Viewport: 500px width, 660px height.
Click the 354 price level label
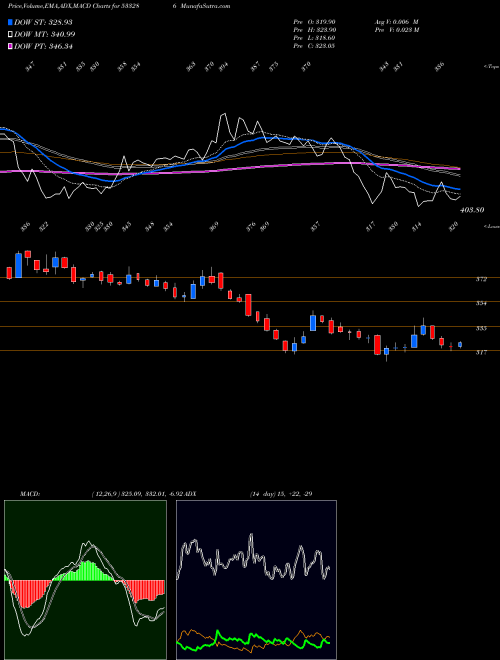click(481, 303)
